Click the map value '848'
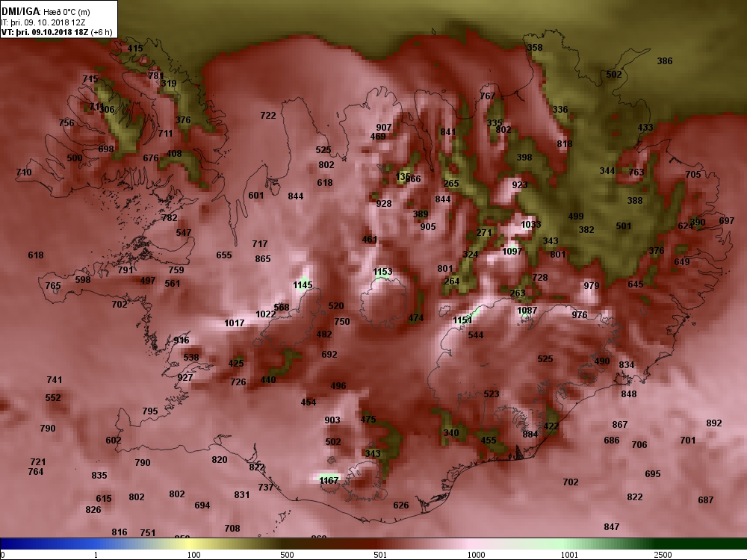The height and width of the screenshot is (560, 747). click(629, 393)
